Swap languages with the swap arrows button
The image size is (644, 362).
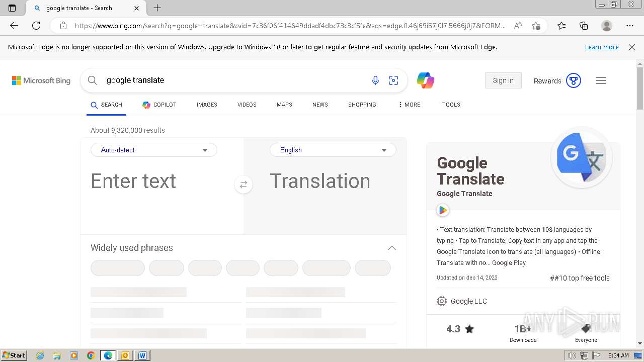(x=244, y=185)
